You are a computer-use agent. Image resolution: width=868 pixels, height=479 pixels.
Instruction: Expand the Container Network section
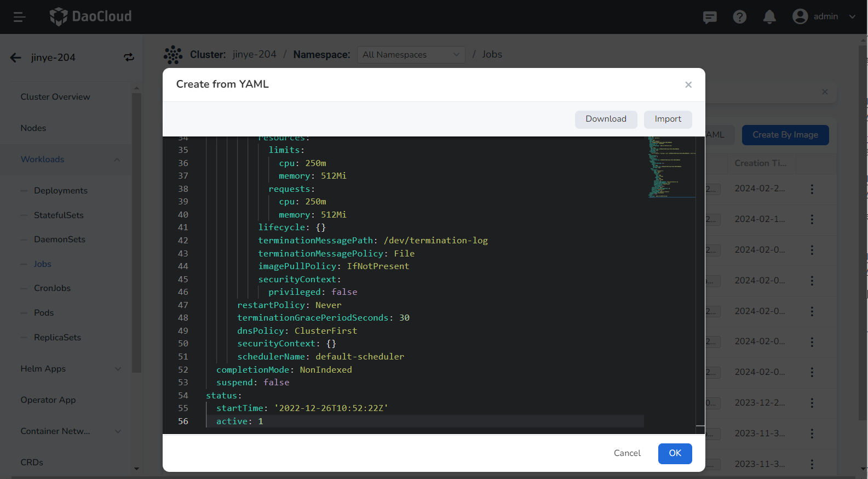[x=118, y=431]
